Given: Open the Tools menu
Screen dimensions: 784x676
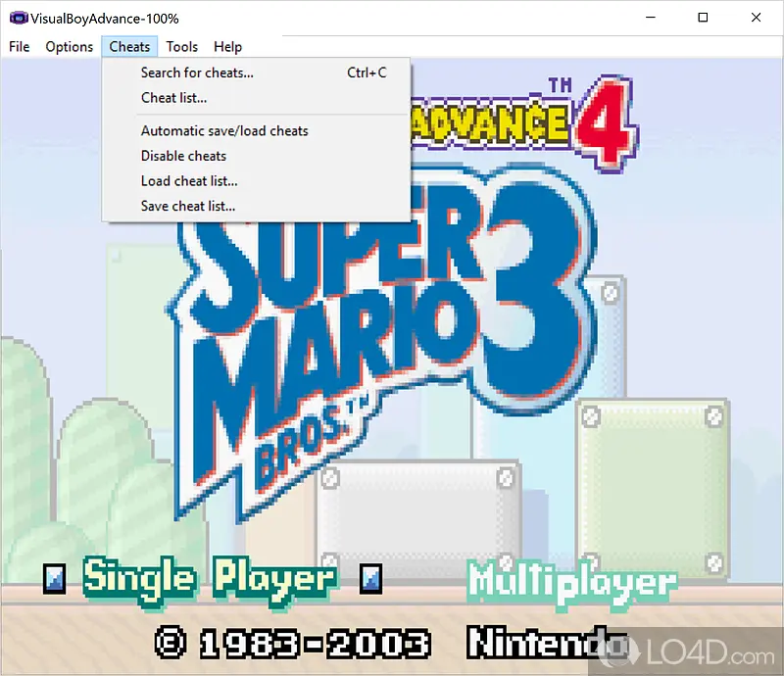Looking at the screenshot, I should click(x=181, y=46).
